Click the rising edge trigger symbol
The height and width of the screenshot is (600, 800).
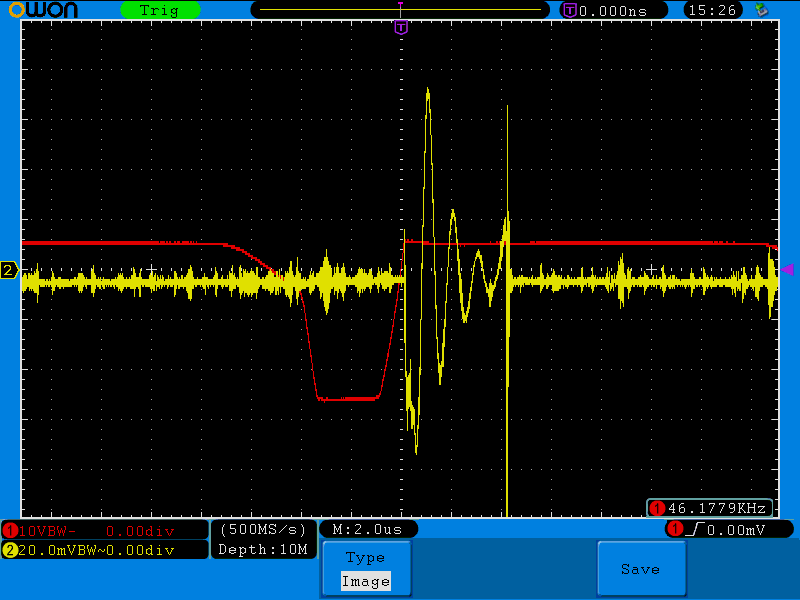point(695,530)
